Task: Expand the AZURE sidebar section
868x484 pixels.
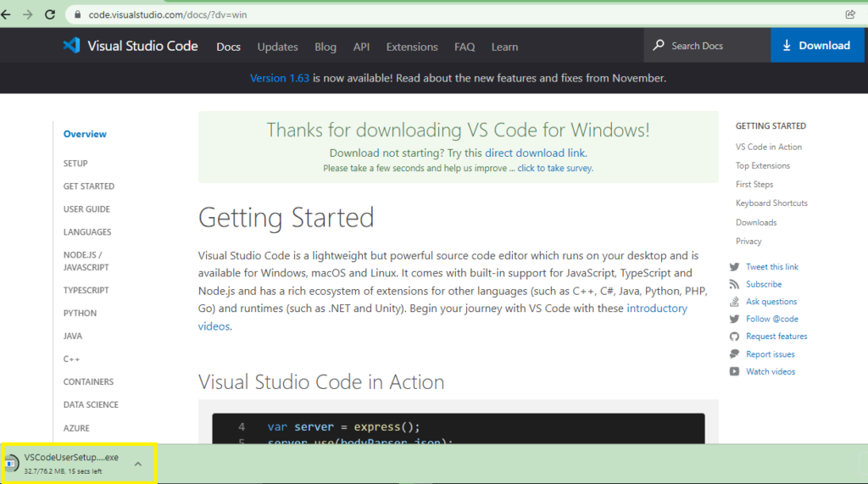Action: (x=76, y=428)
